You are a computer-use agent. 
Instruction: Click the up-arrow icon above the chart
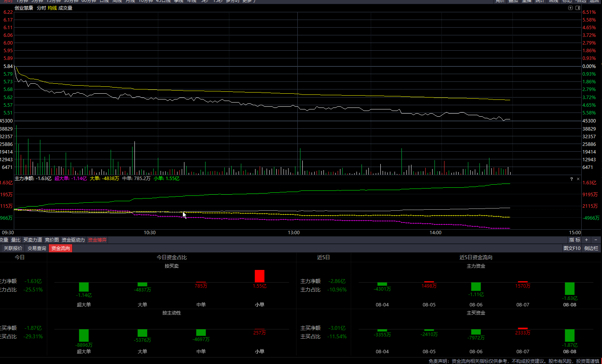coord(570,8)
